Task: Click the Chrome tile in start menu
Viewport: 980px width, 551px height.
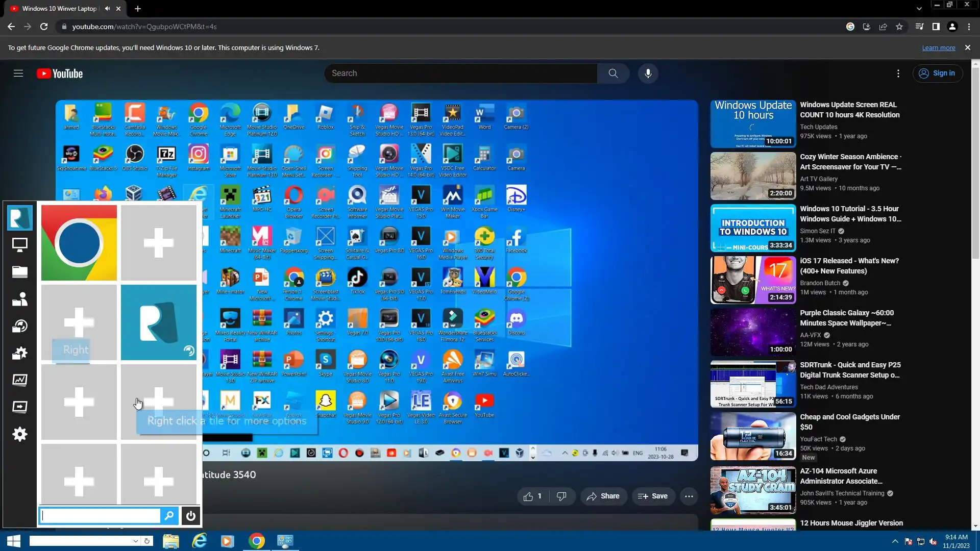Action: click(x=79, y=243)
